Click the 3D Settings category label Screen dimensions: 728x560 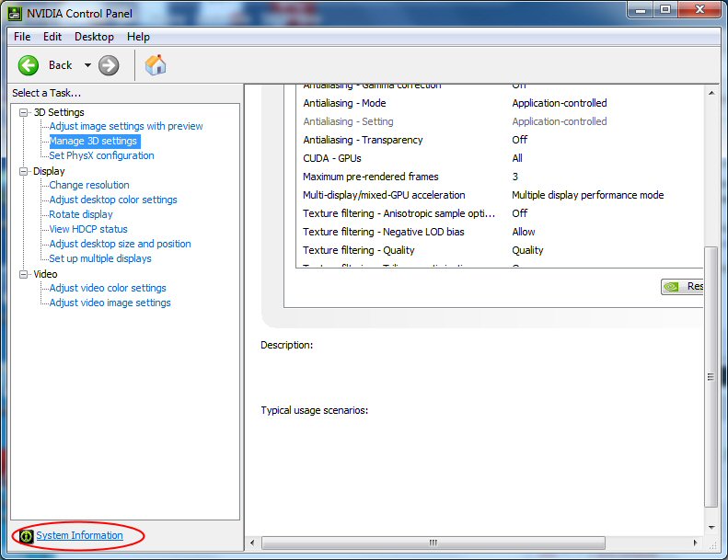(x=59, y=112)
